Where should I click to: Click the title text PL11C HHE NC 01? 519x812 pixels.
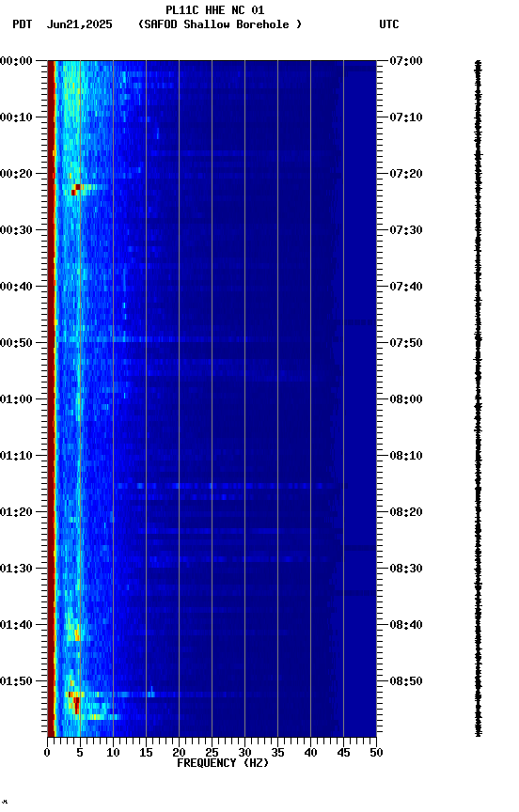215,9
